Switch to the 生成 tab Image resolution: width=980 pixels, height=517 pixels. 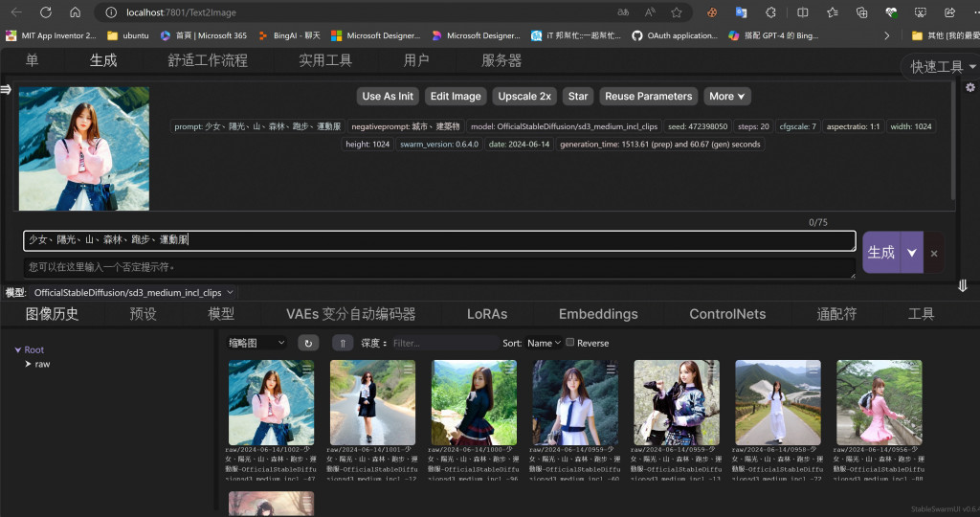coord(103,60)
